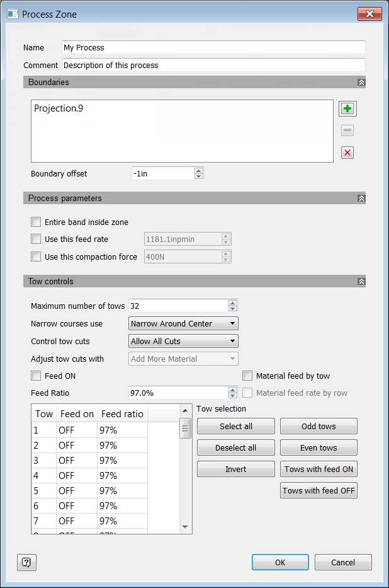389x588 pixels.
Task: Click the up arrow on Boundary offset spinner
Action: [x=200, y=171]
